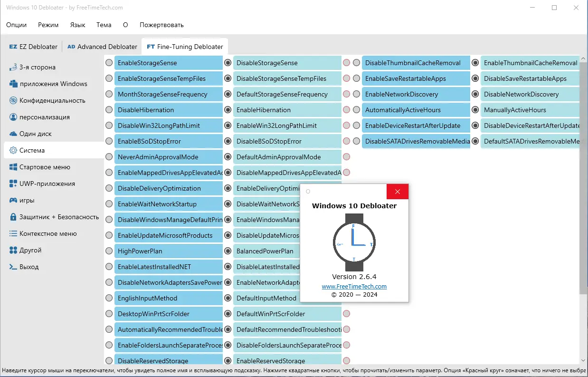Select the HighPowerPlan radio option
588x377 pixels.
coord(109,251)
